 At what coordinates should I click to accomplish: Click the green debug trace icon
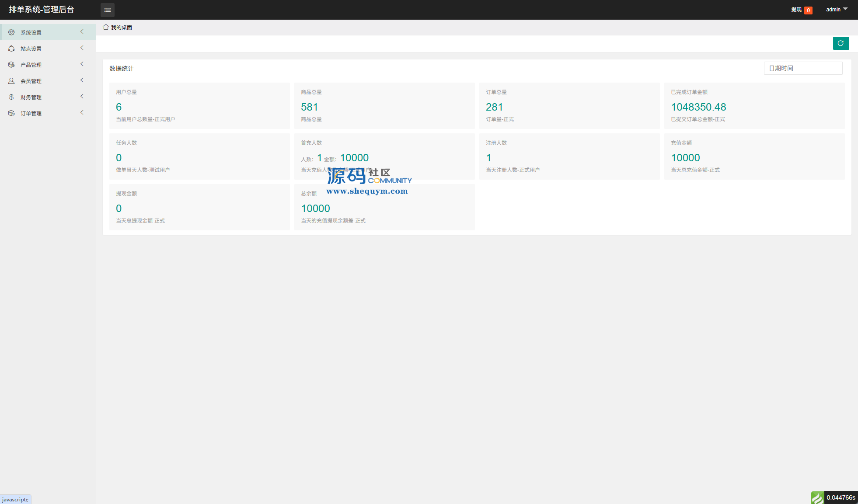[817, 498]
